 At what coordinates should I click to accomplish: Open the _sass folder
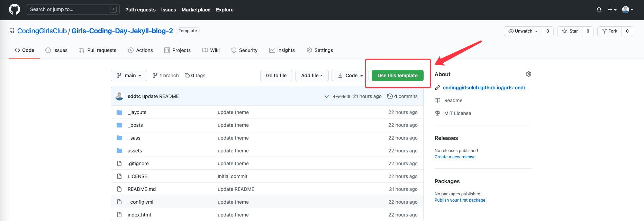(x=134, y=138)
